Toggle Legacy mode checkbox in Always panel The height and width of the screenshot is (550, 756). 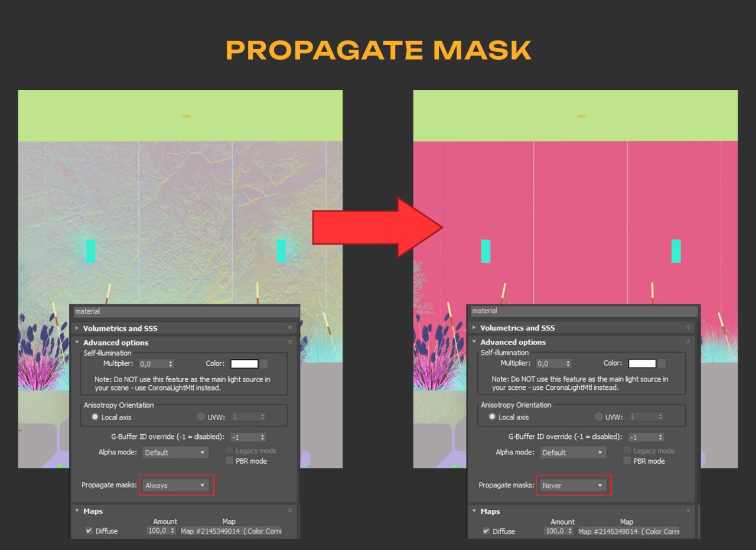coord(230,451)
